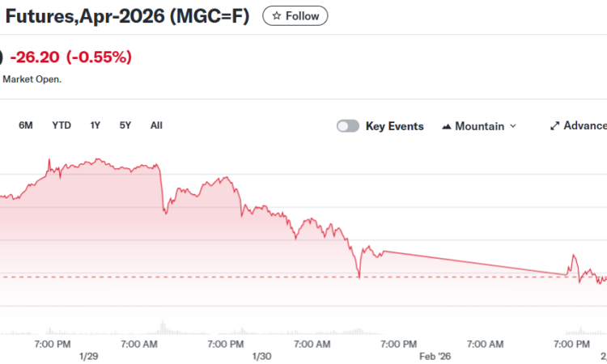The height and width of the screenshot is (364, 607).
Task: Open the Mountain chart style menu
Action: point(479,126)
